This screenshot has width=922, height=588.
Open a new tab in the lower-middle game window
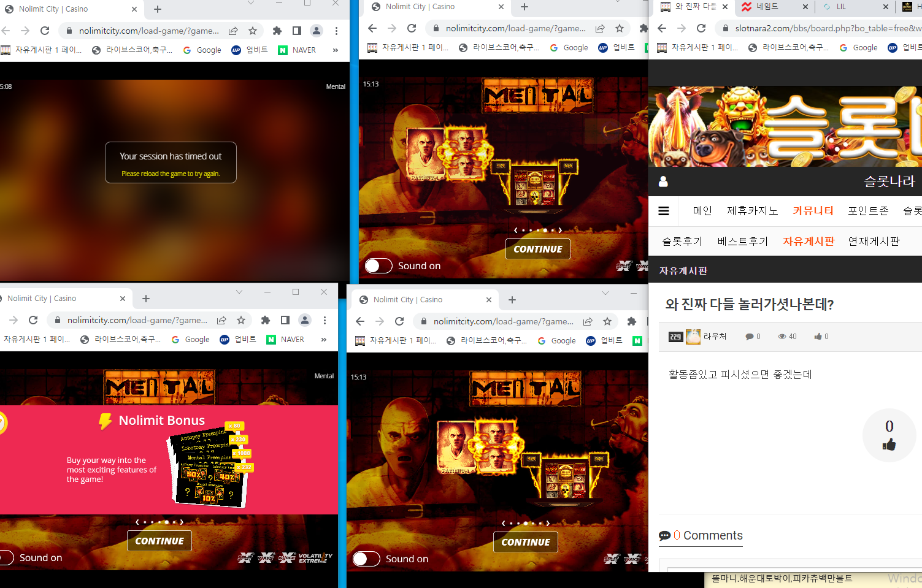[512, 300]
